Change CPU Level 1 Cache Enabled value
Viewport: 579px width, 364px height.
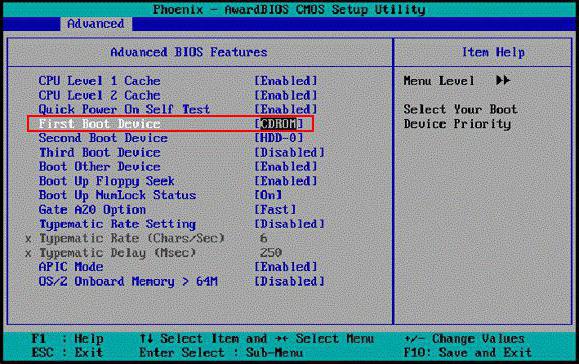[x=286, y=80]
